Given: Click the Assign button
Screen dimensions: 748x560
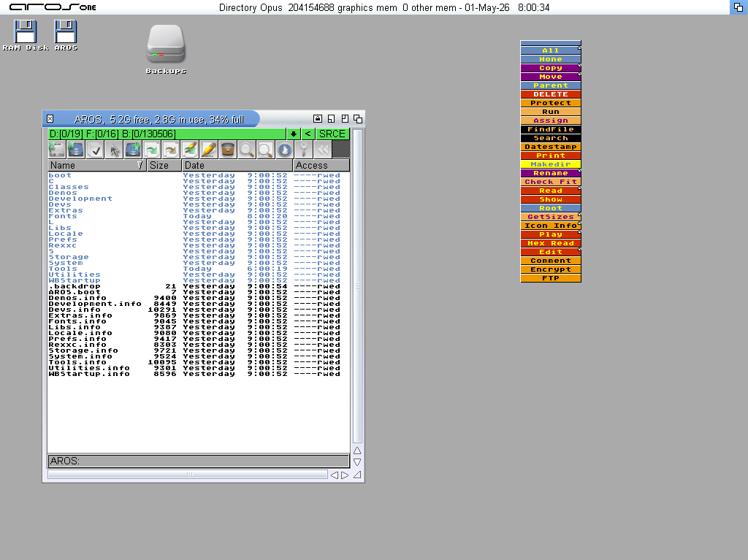Looking at the screenshot, I should (551, 120).
